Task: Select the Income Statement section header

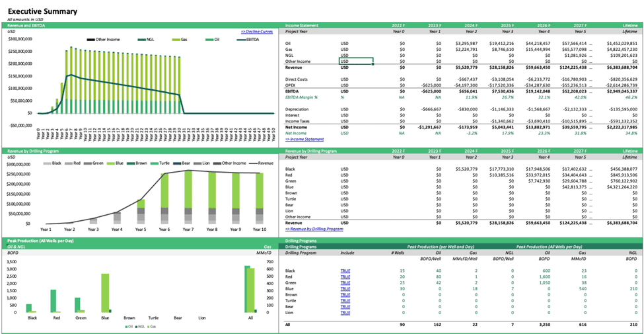Action: 303,26
